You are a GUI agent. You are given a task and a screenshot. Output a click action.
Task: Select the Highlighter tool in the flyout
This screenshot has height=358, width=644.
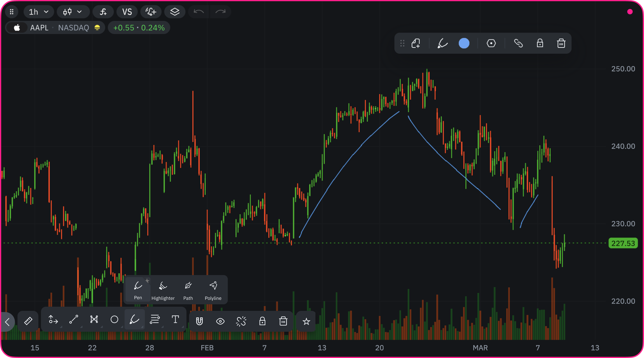click(x=163, y=290)
